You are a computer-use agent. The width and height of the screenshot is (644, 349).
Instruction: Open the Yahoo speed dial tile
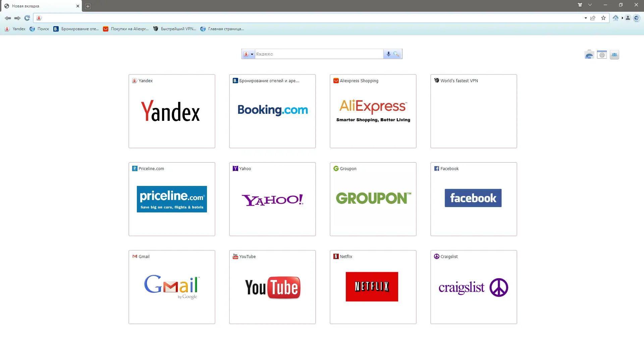click(x=272, y=199)
